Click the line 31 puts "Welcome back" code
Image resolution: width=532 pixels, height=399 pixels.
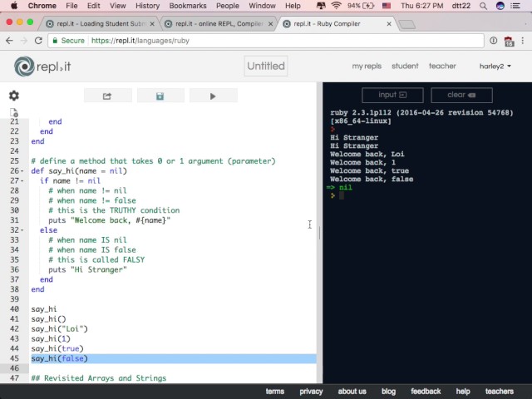pos(109,220)
